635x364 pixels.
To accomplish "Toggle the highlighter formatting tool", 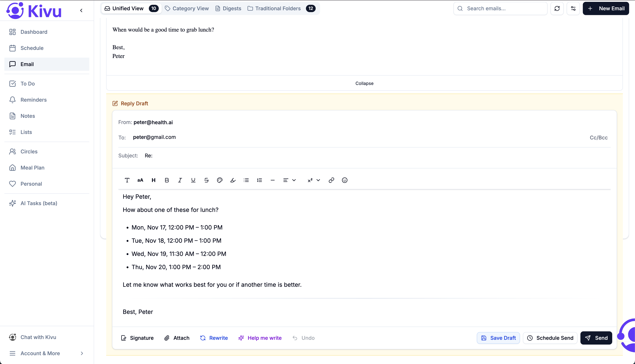I will point(233,180).
